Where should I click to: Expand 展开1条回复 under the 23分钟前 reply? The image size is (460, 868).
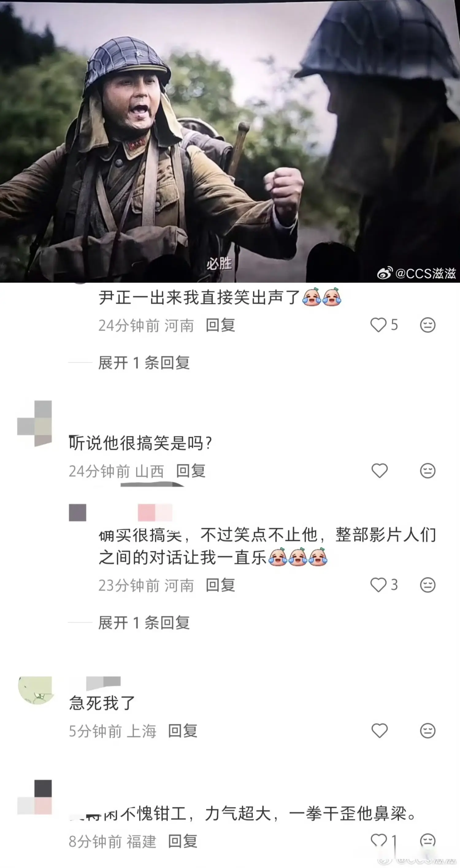(x=144, y=623)
